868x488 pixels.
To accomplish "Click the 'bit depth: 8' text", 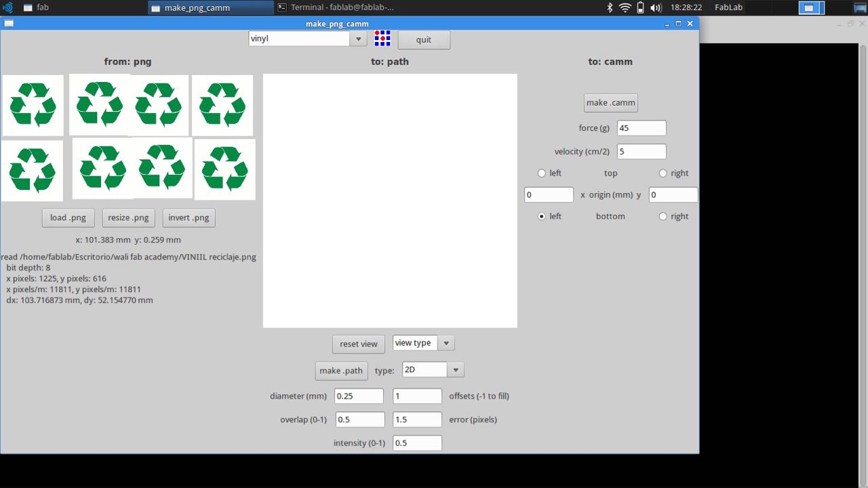I will click(28, 268).
